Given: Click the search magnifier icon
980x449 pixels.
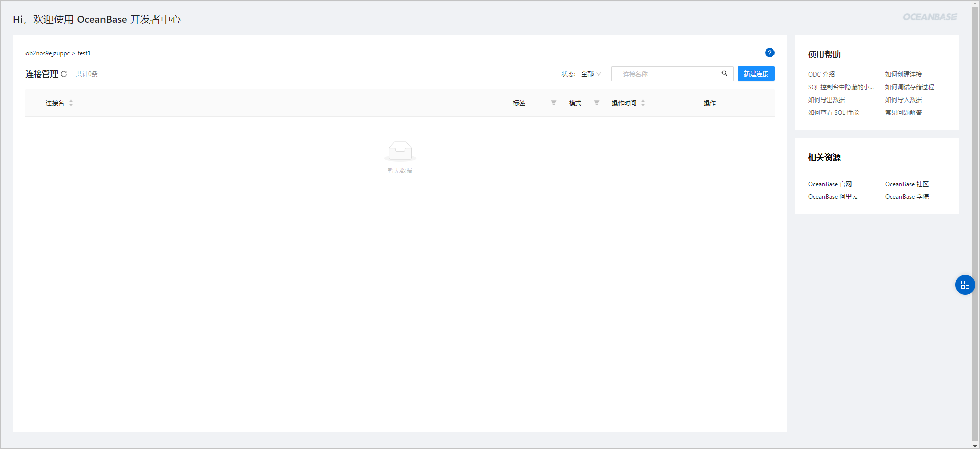Looking at the screenshot, I should pos(724,74).
